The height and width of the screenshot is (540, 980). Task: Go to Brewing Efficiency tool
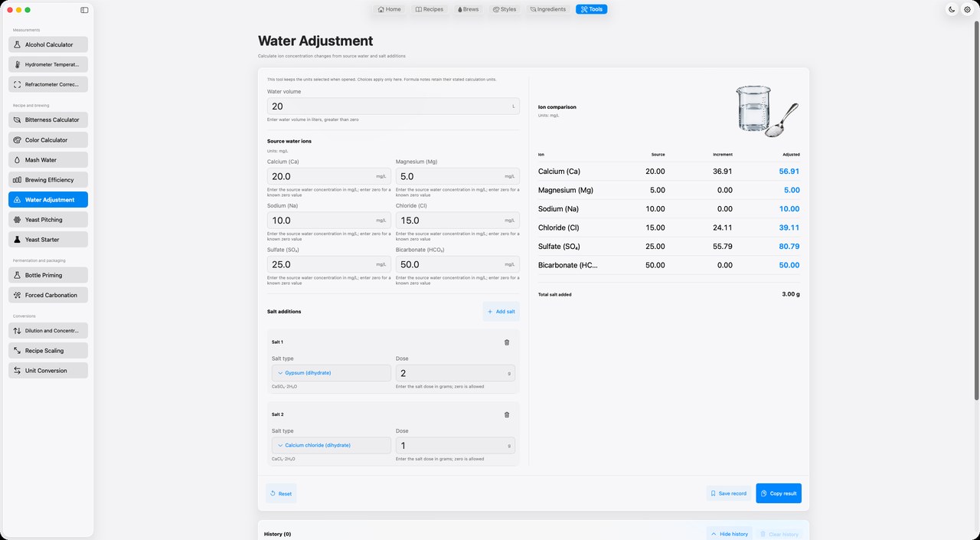48,180
